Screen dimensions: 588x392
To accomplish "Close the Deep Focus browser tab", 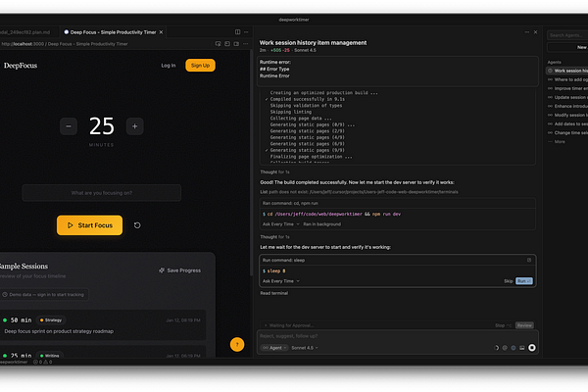I will point(162,32).
